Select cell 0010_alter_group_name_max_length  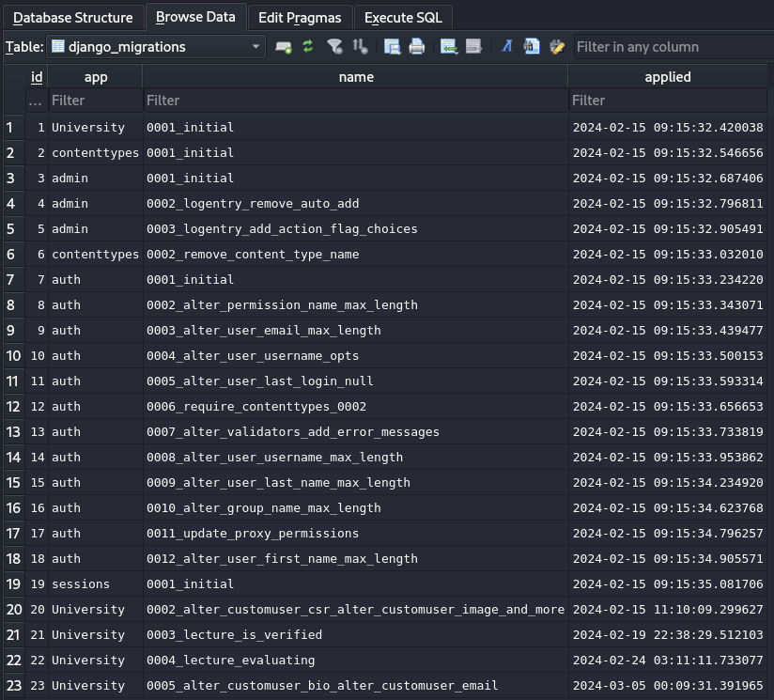click(x=356, y=508)
